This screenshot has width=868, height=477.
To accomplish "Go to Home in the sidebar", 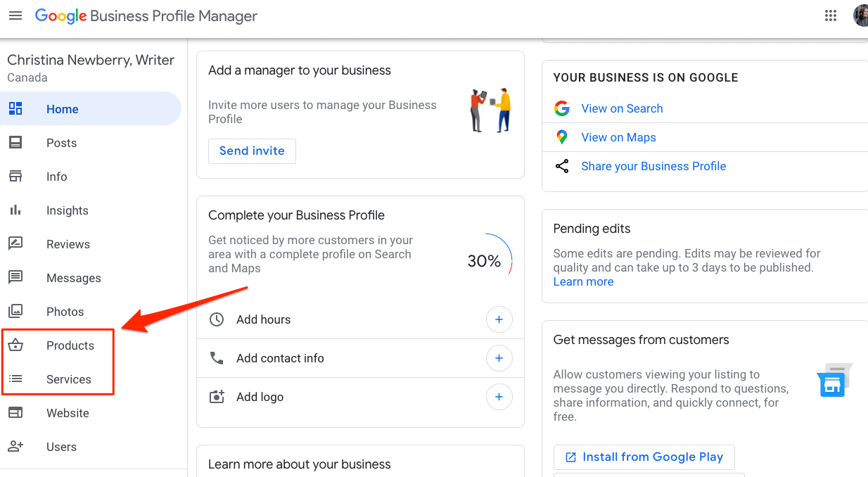I will click(x=91, y=108).
